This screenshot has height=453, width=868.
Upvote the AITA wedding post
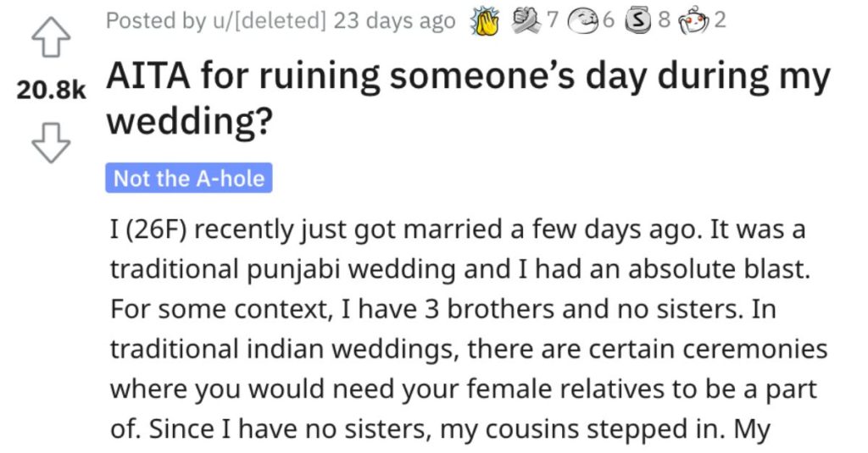[49, 38]
